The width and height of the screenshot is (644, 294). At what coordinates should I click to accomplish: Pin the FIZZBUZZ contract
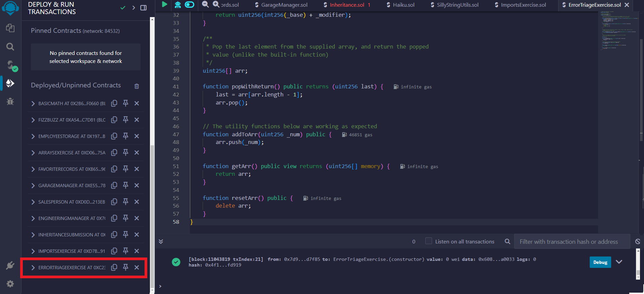coord(125,120)
